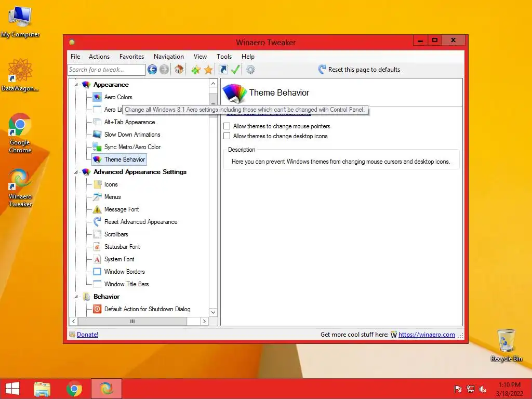Click the Slow Down Animations icon
This screenshot has width=532, height=399.
pos(97,135)
